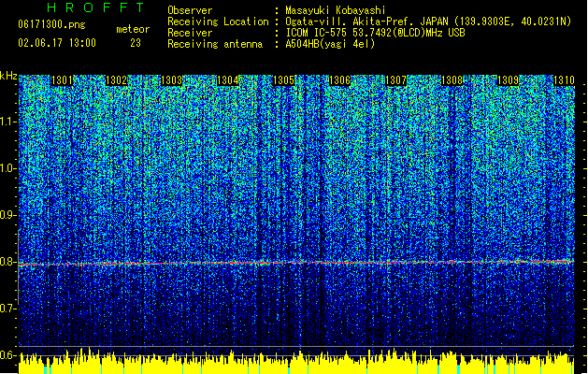Click the kHz axis unit label

[x=8, y=76]
